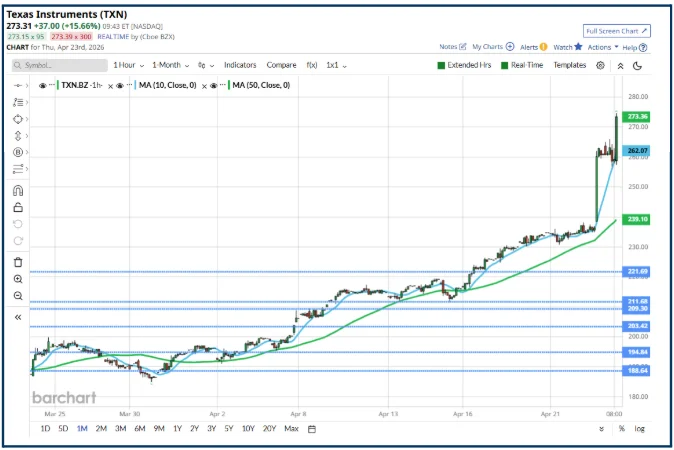
Task: Open My Charts
Action: [x=493, y=47]
